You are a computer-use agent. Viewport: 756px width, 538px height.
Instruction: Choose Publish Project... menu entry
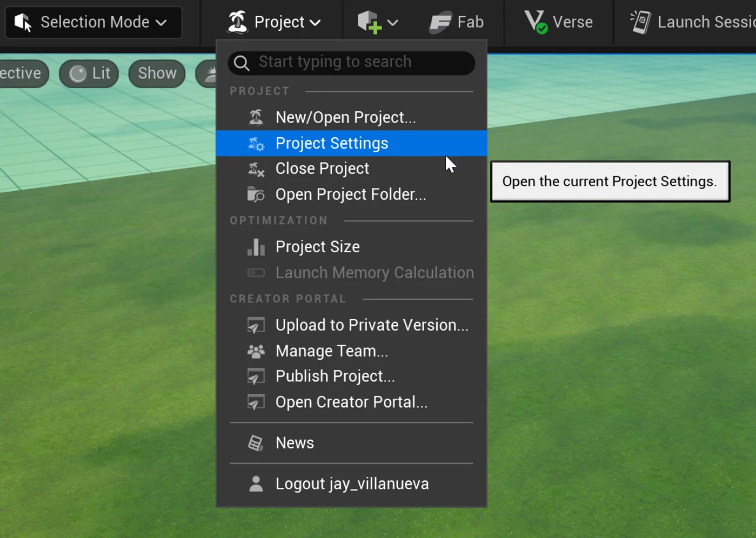click(x=351, y=376)
